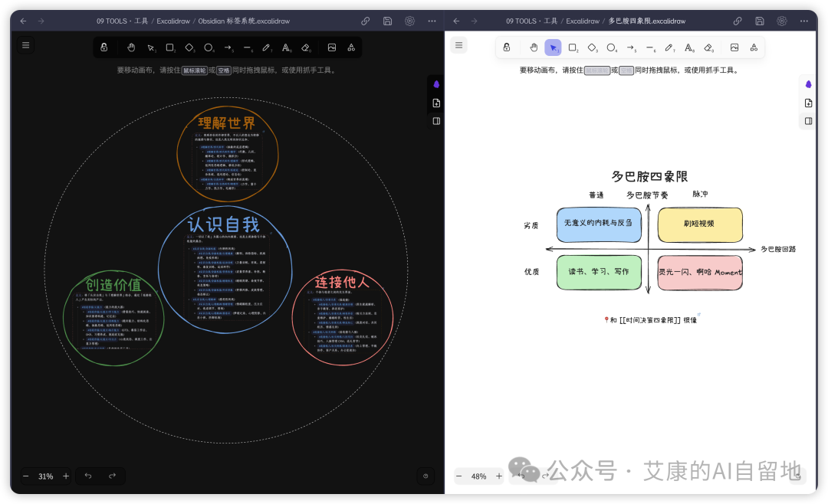Select the Diamond tool in right pane

pos(592,47)
